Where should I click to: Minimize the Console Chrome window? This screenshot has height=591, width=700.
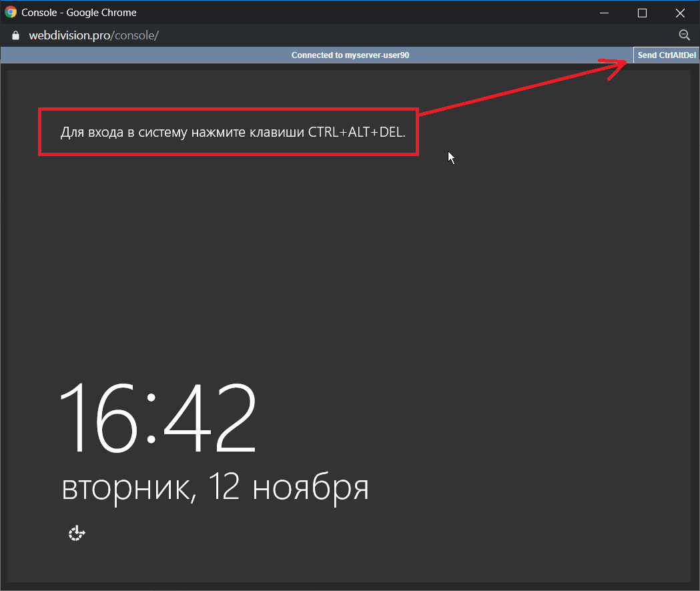click(605, 12)
